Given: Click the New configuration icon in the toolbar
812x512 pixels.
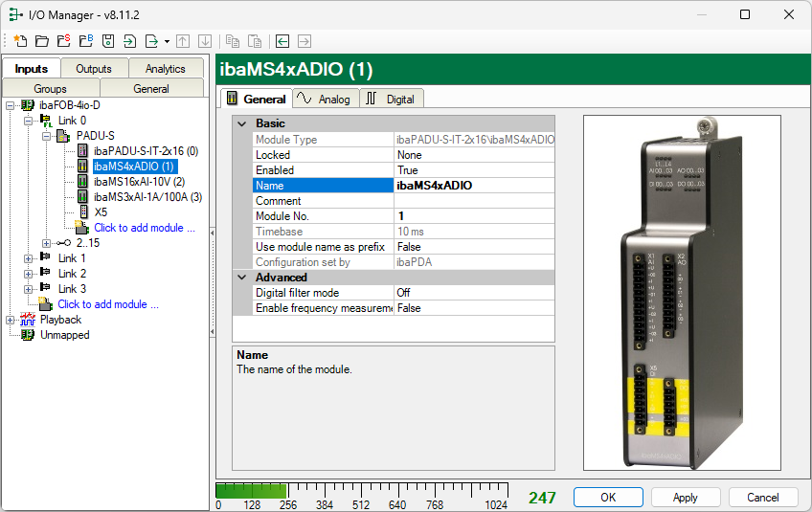Looking at the screenshot, I should point(20,41).
